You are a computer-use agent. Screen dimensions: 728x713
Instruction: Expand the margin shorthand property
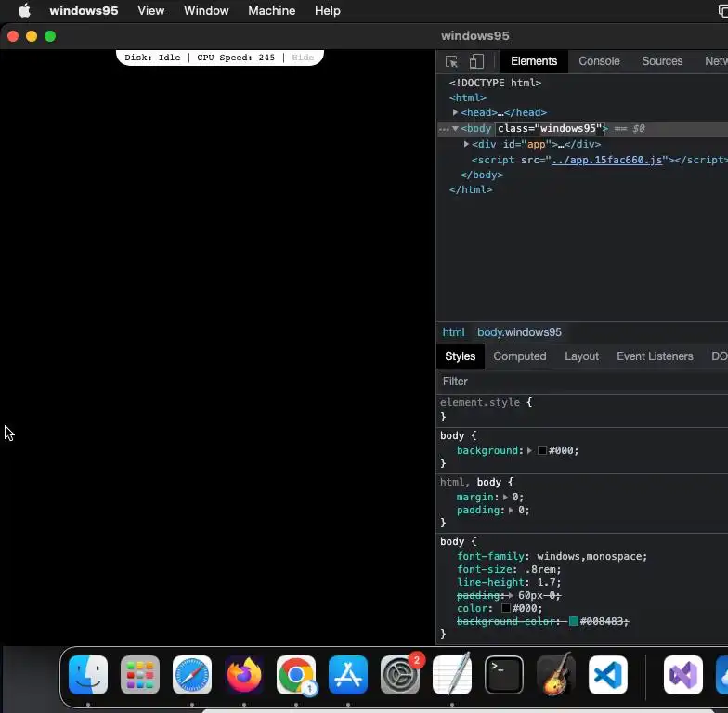505,498
